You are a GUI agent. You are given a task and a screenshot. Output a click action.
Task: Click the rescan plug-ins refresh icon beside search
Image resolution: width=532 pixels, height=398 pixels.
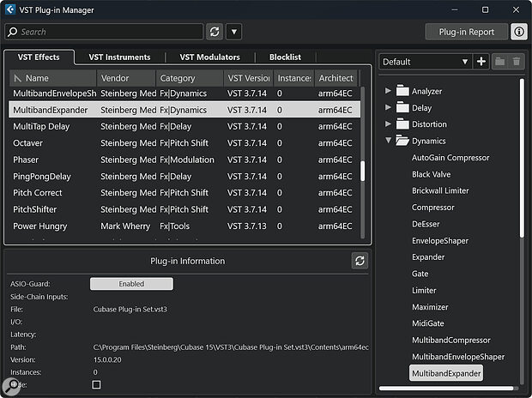tap(215, 32)
